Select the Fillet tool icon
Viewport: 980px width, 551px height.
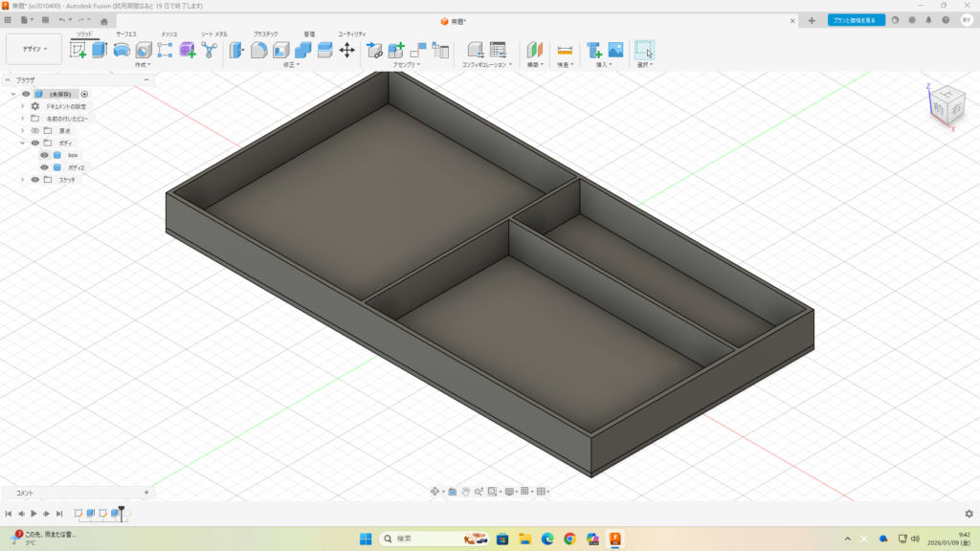[x=258, y=50]
